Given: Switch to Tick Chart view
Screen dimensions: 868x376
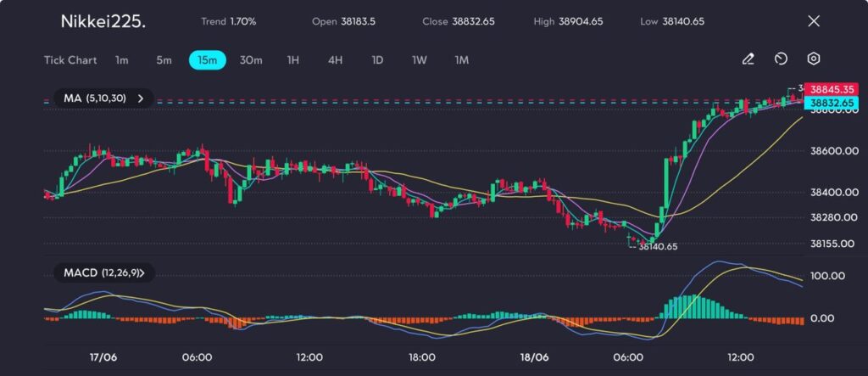Looking at the screenshot, I should (70, 60).
